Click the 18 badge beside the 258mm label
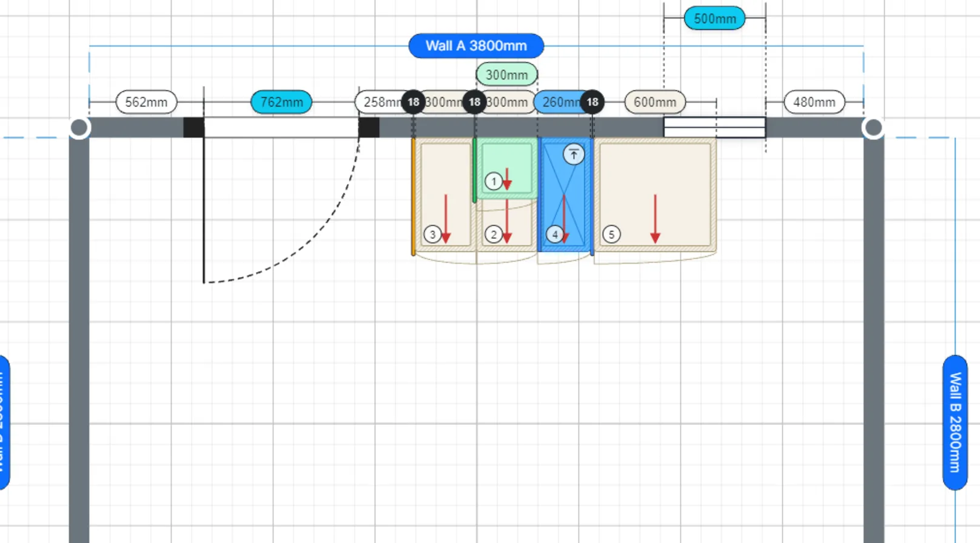This screenshot has width=980, height=543. tap(414, 102)
